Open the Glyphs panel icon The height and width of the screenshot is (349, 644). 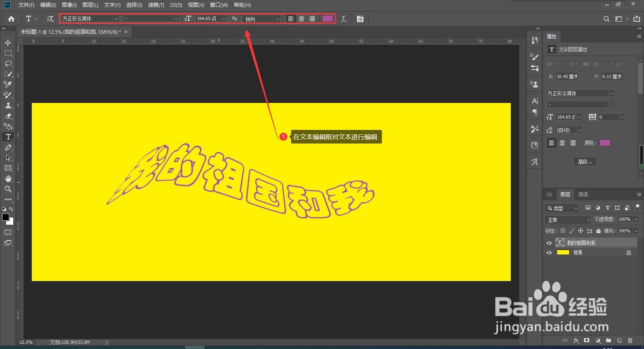[535, 162]
